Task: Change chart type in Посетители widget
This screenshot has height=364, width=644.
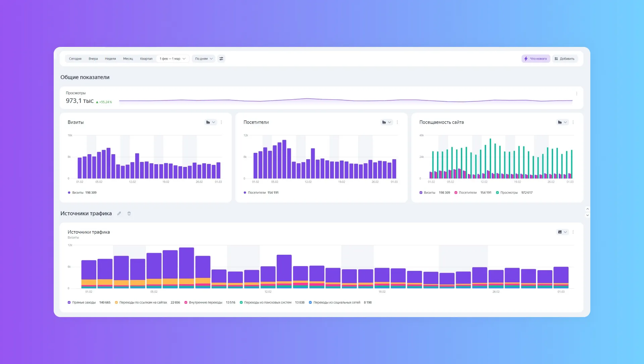Action: tap(387, 122)
